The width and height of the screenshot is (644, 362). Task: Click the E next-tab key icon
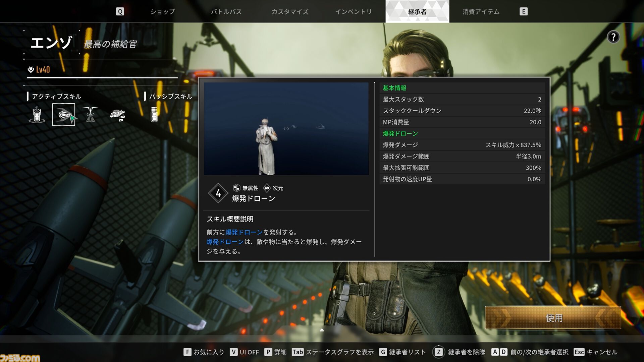[x=523, y=11]
